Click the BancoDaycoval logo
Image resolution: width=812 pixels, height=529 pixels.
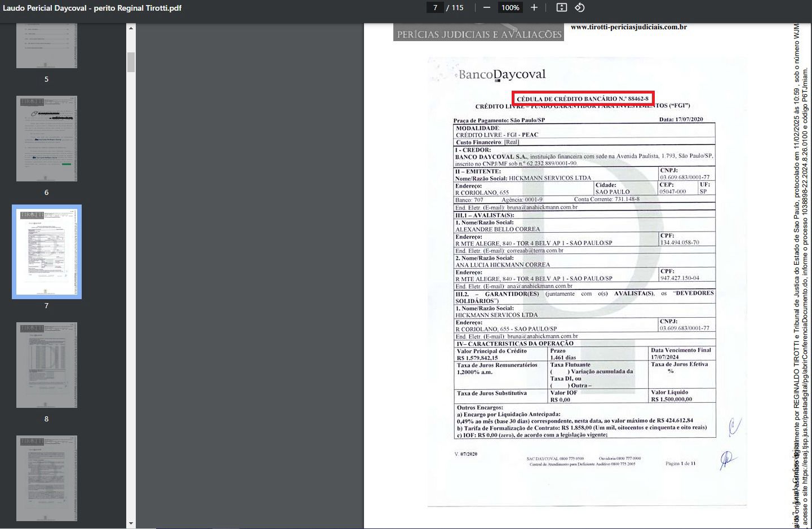coord(500,74)
